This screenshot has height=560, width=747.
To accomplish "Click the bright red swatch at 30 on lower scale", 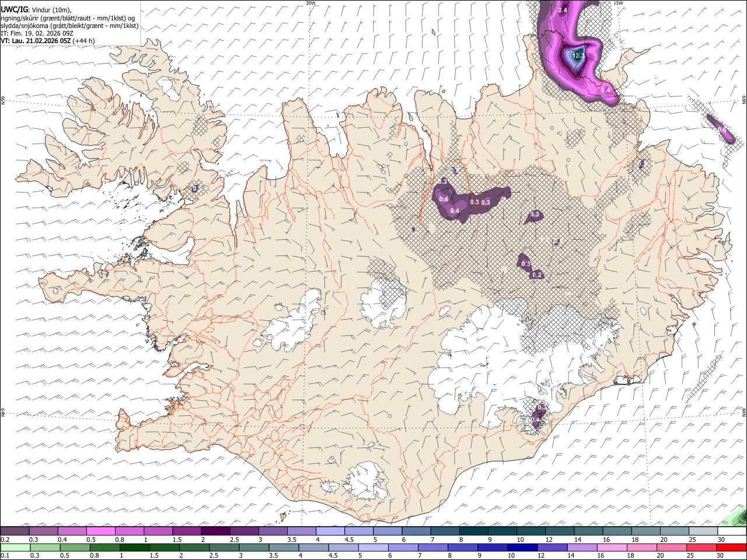I will [731, 547].
